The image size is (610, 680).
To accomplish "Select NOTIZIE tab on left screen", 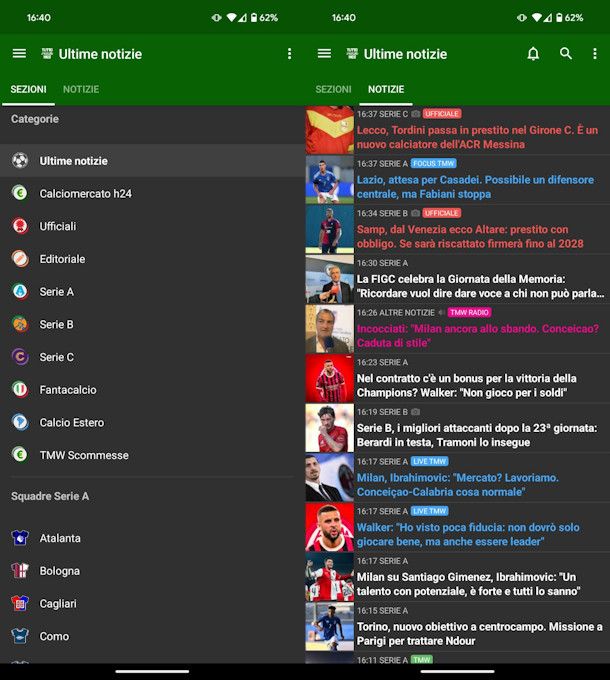I will (x=81, y=89).
